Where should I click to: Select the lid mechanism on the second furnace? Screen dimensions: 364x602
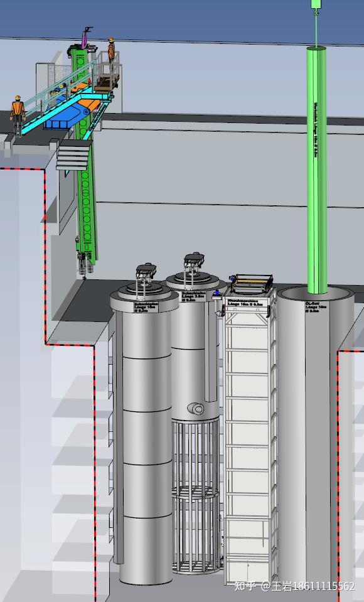pyautogui.click(x=193, y=262)
